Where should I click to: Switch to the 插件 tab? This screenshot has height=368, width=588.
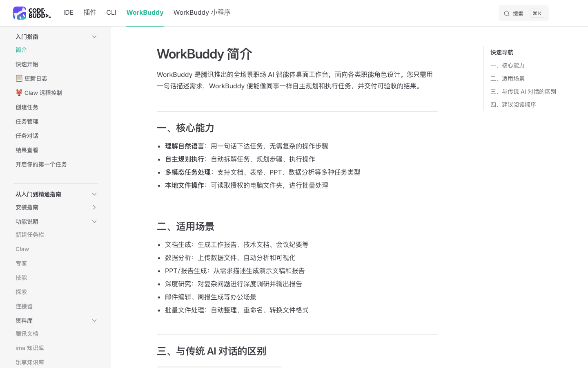(90, 13)
